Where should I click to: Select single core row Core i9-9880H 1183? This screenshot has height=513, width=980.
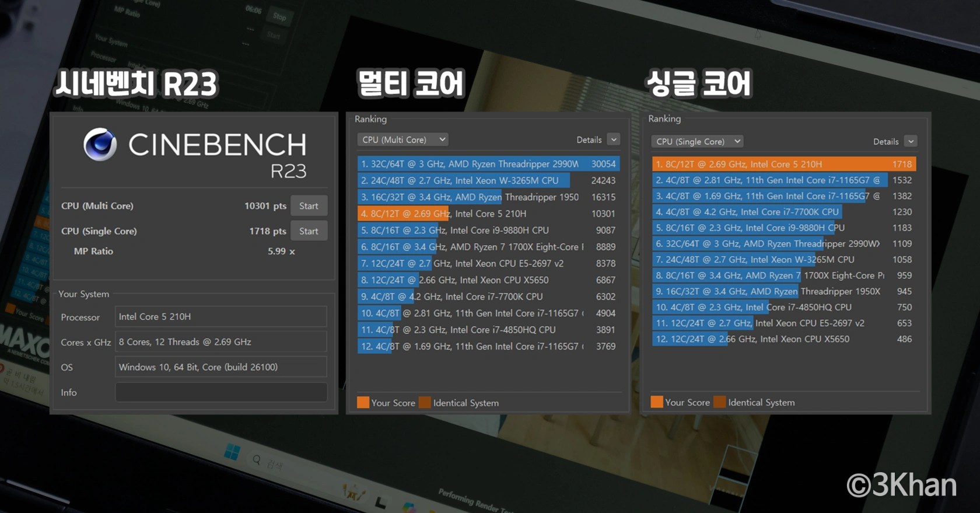pyautogui.click(x=784, y=228)
